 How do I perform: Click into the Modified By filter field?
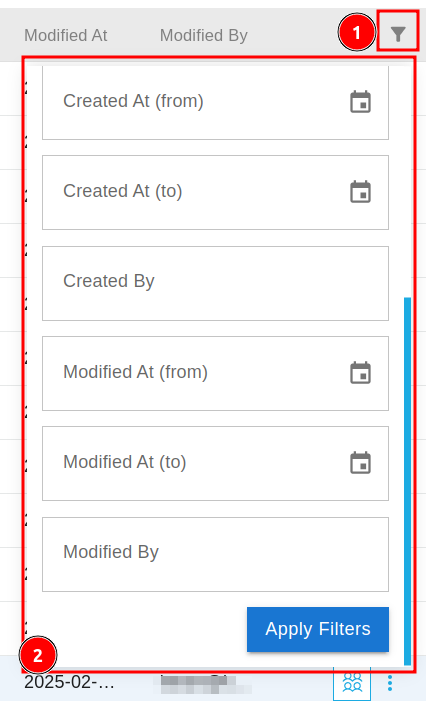tap(215, 554)
